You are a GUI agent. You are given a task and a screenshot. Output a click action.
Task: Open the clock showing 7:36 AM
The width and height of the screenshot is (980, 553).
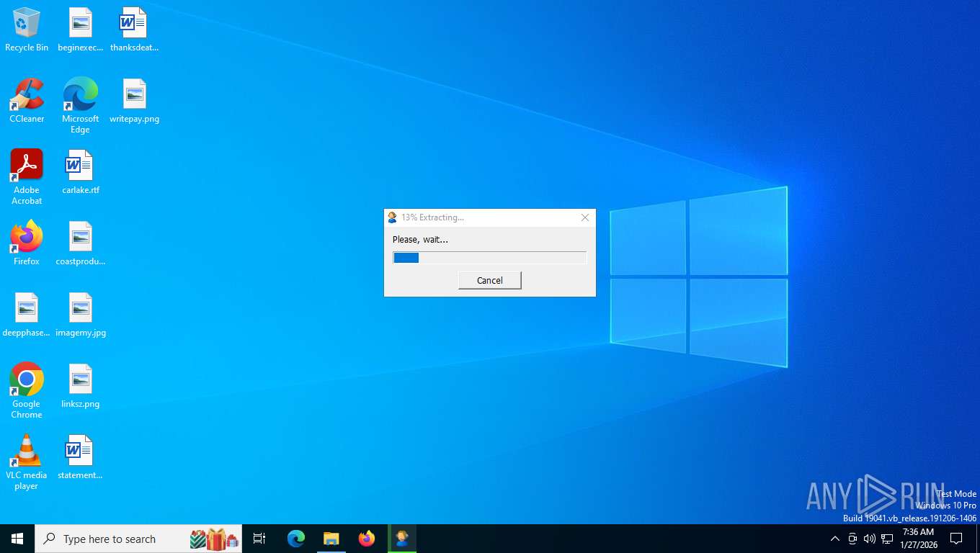(x=918, y=539)
